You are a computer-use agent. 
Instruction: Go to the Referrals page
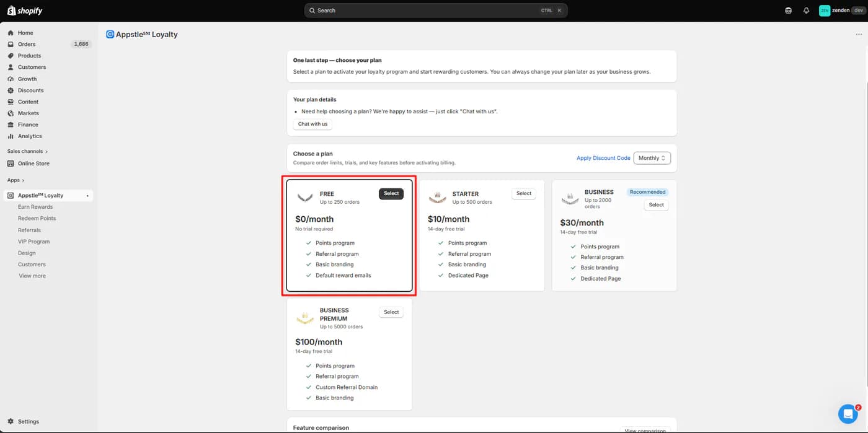[x=29, y=230]
